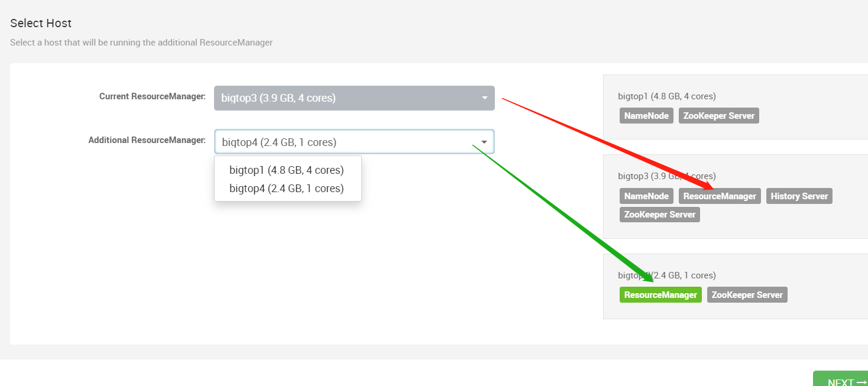
Task: Click the NEXT button
Action: click(x=840, y=379)
